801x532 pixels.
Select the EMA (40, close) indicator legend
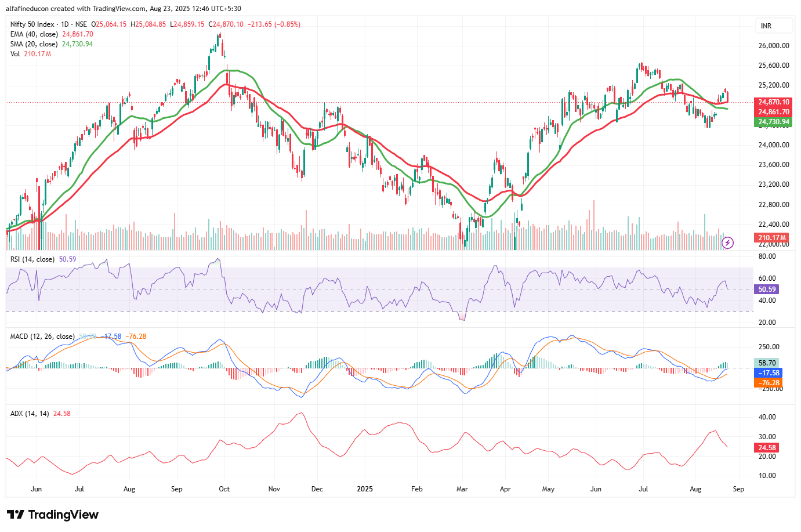34,34
